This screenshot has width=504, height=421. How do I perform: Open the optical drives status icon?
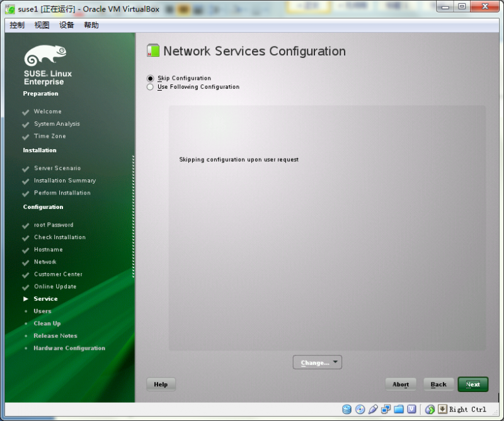click(x=360, y=409)
